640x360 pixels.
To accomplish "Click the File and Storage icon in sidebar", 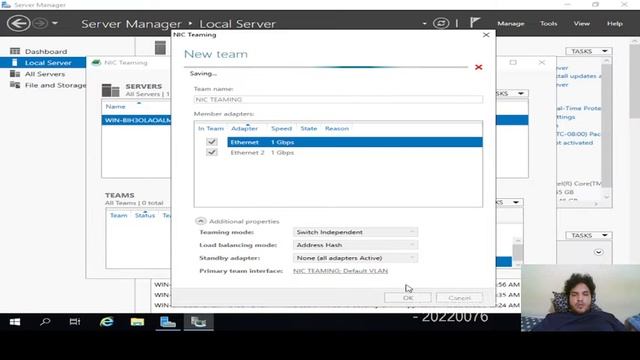I will tap(15, 84).
